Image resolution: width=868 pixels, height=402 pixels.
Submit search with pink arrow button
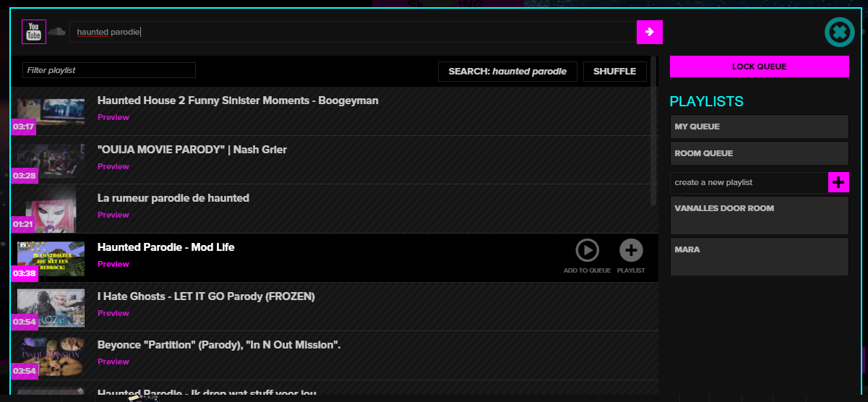(x=650, y=32)
